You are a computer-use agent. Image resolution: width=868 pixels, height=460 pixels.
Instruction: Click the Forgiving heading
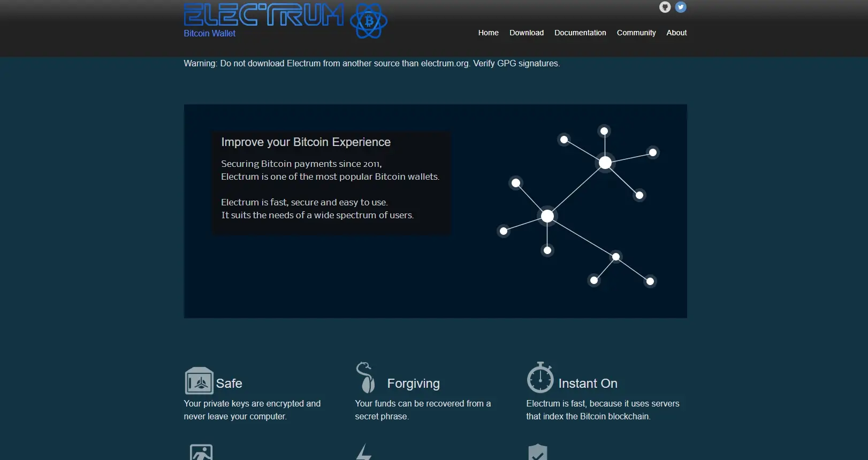(413, 384)
